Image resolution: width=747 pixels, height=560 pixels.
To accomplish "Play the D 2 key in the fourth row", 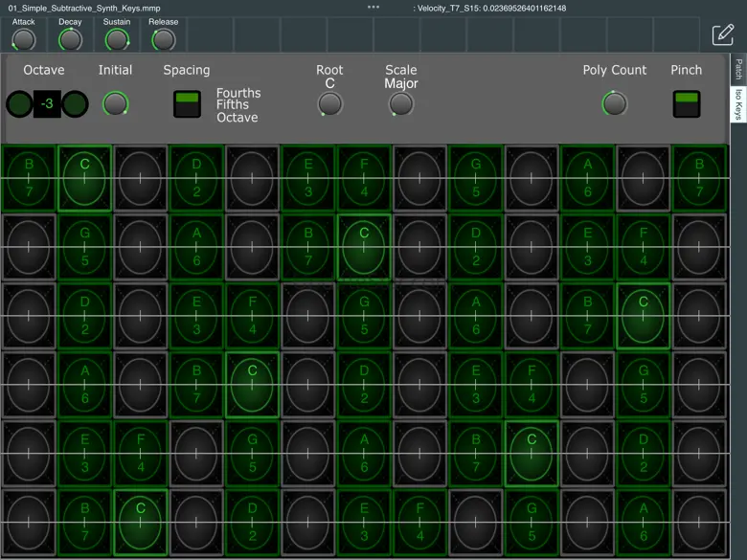I will pos(364,385).
